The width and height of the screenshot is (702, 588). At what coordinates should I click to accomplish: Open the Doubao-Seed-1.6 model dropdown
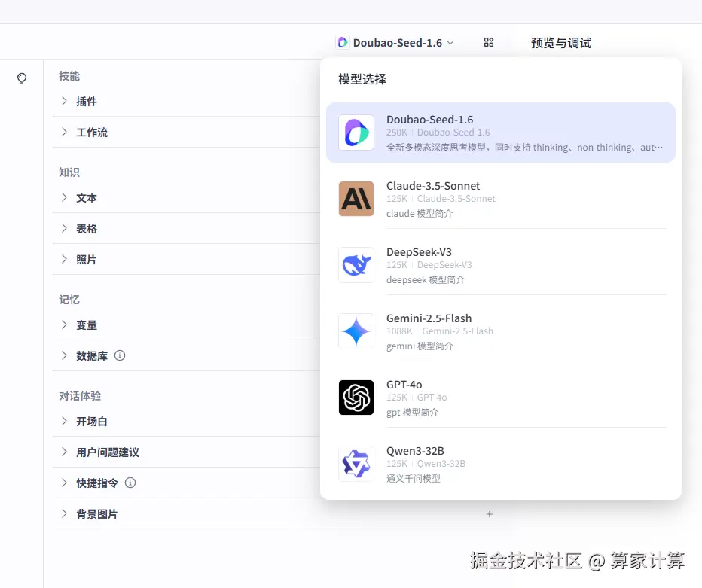pos(395,42)
